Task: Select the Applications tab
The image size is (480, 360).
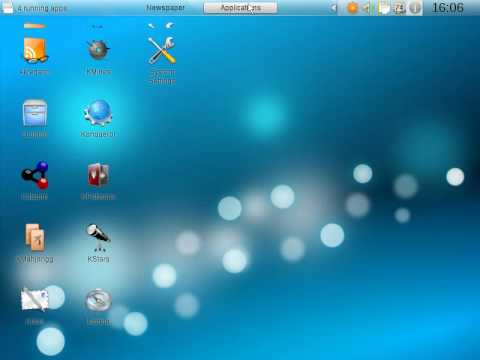Action: coord(240,8)
